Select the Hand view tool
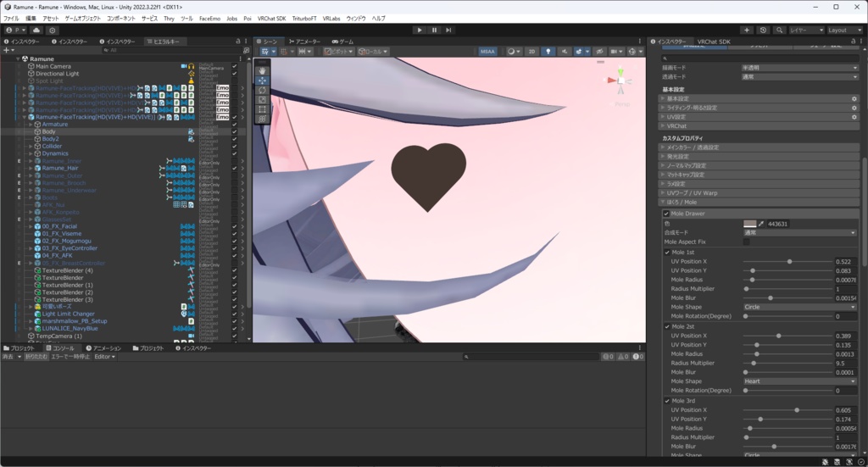This screenshot has width=868, height=467. 263,71
